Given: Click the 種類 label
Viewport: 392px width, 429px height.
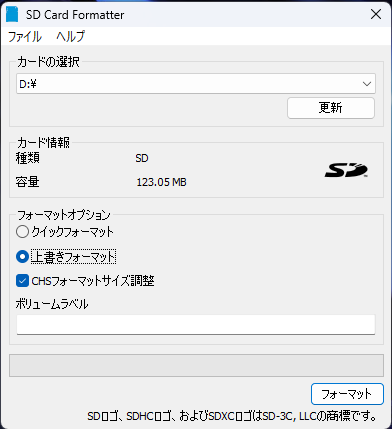Looking at the screenshot, I should (x=27, y=158).
